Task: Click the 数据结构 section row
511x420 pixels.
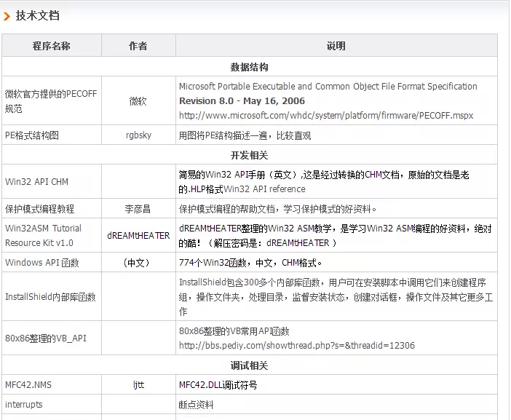Action: click(249, 67)
